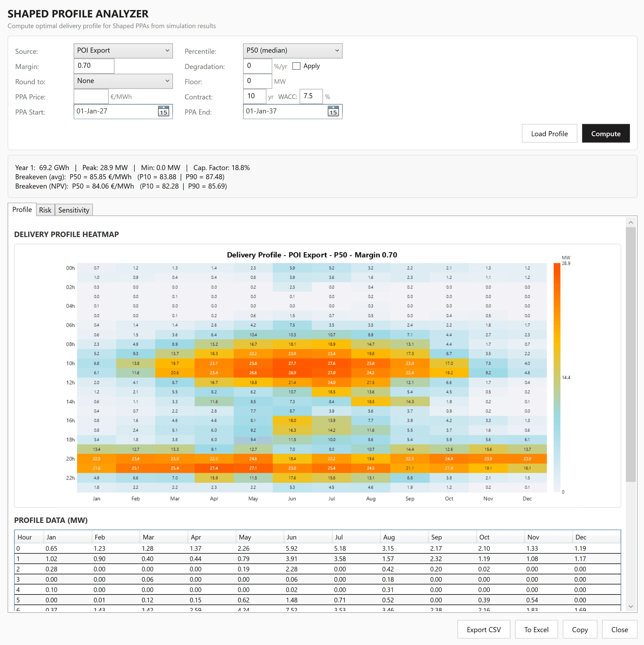This screenshot has width=644, height=645.
Task: Select the Profile tab
Action: [22, 209]
